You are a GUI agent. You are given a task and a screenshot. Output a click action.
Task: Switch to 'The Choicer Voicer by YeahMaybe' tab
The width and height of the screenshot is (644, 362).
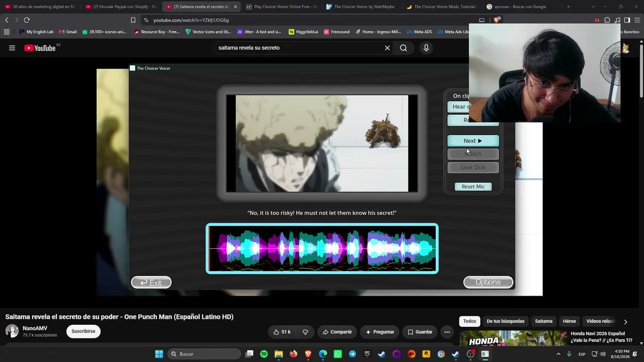tap(362, 7)
